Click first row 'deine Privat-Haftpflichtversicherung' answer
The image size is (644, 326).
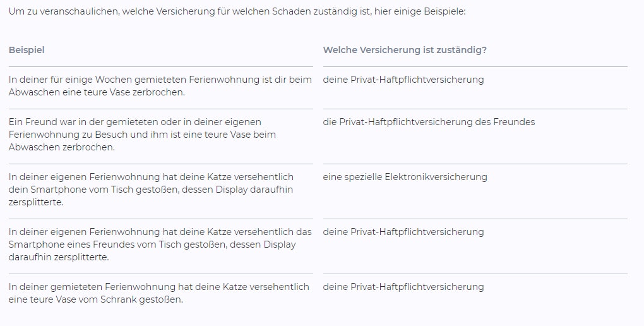click(403, 80)
